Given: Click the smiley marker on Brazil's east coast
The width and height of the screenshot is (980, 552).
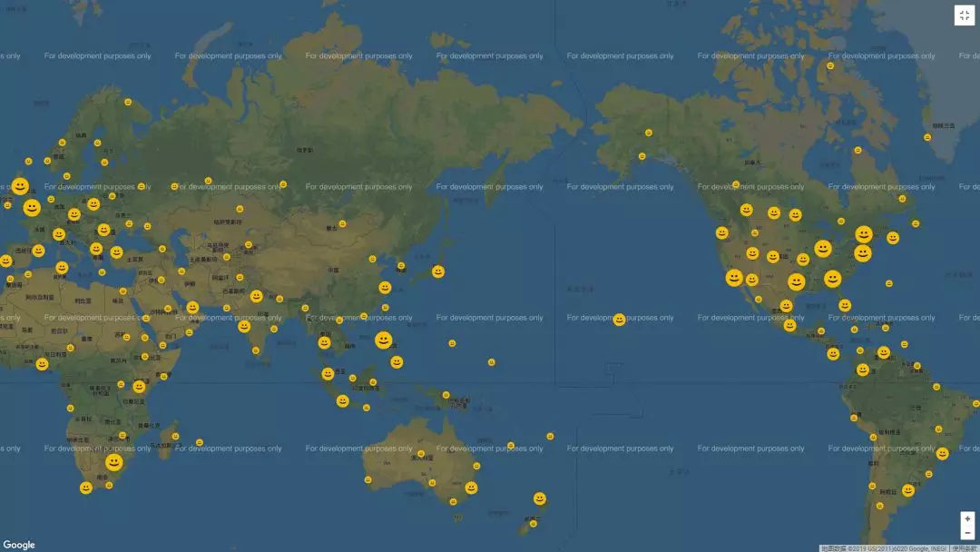Looking at the screenshot, I should (942, 453).
